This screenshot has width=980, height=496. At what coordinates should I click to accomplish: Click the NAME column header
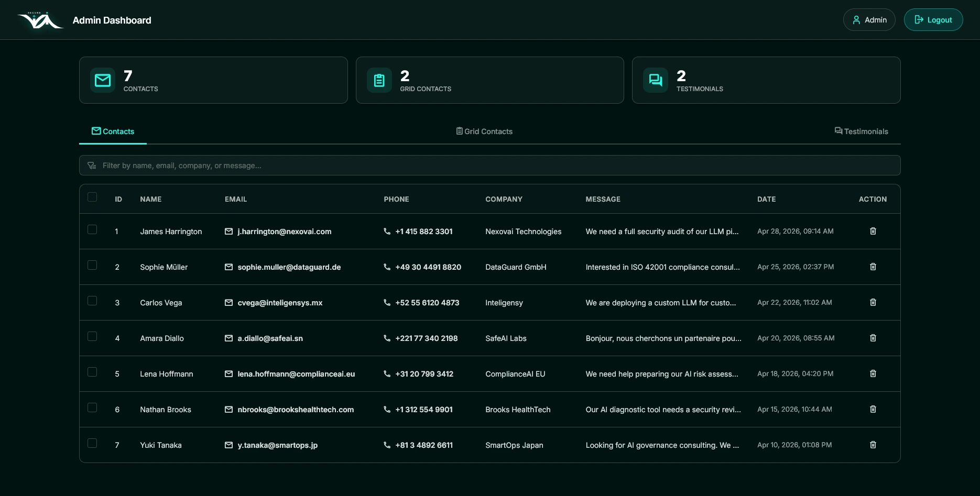[151, 199]
